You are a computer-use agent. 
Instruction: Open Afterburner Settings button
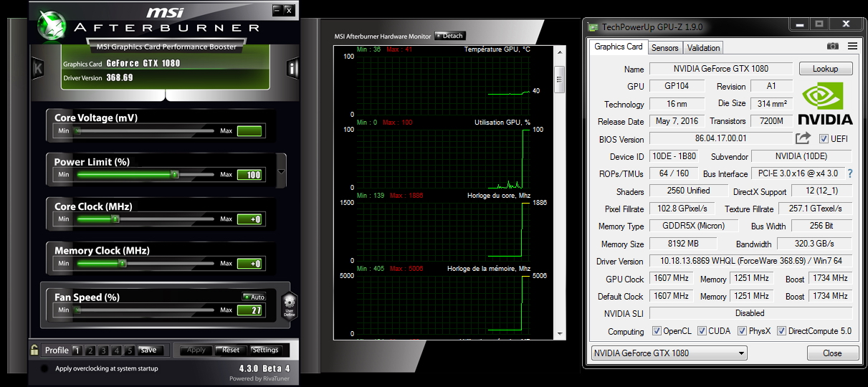tap(265, 350)
